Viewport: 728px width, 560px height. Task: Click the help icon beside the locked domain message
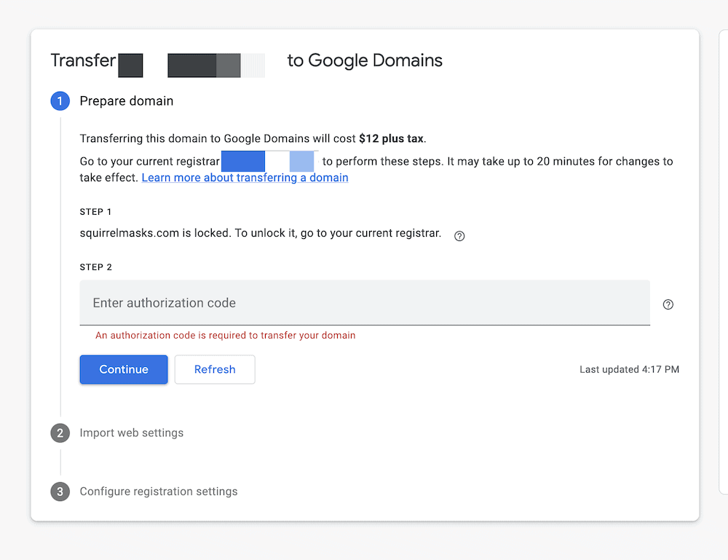(x=459, y=236)
